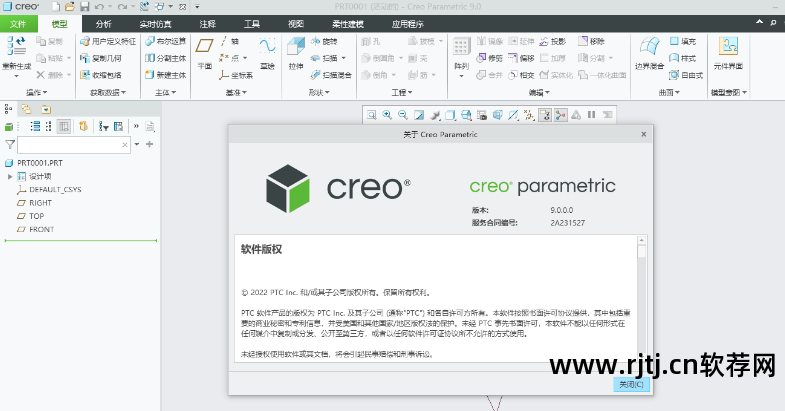Expand the 主体 group dropdown

pos(165,93)
